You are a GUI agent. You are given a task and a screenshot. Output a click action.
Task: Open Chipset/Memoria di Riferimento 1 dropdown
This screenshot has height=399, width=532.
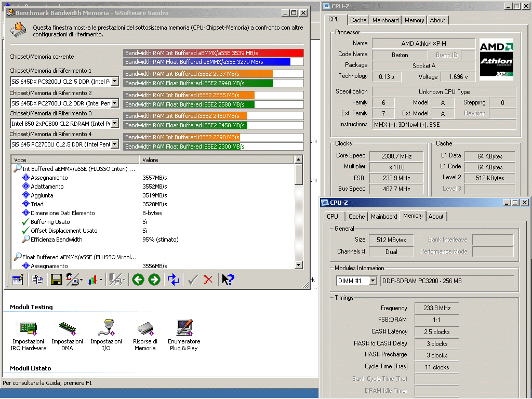tap(115, 82)
